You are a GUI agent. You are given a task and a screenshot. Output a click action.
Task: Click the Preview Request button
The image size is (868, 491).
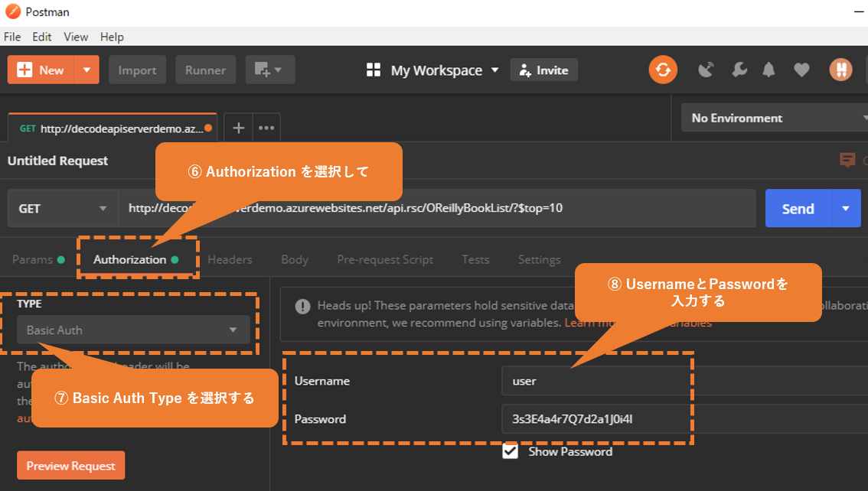pos(71,466)
